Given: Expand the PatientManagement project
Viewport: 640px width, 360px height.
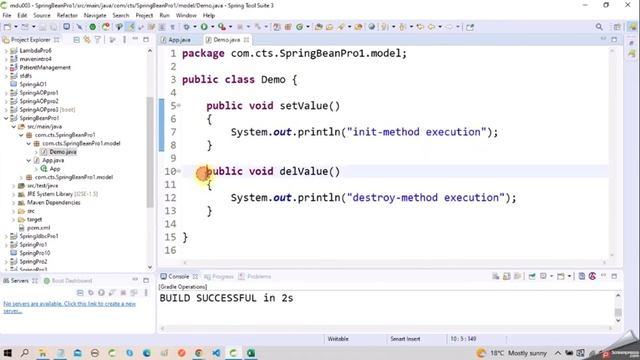Looking at the screenshot, I should tap(6, 67).
